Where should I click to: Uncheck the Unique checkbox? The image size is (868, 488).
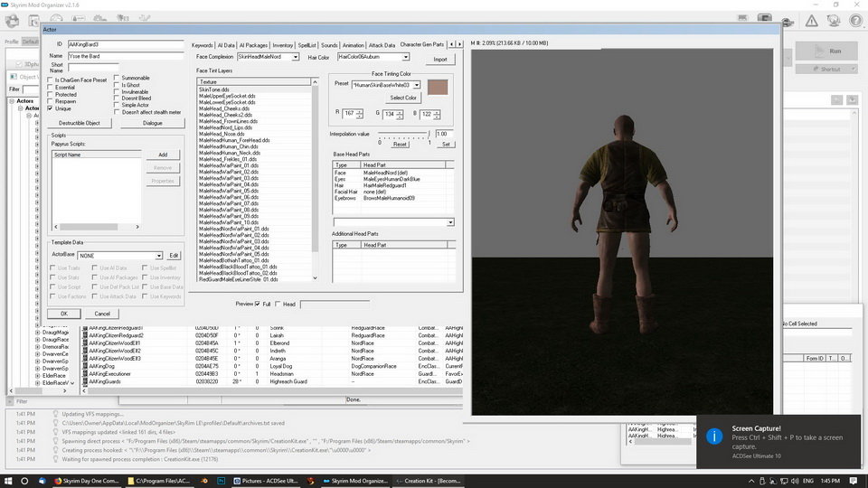[x=51, y=109]
